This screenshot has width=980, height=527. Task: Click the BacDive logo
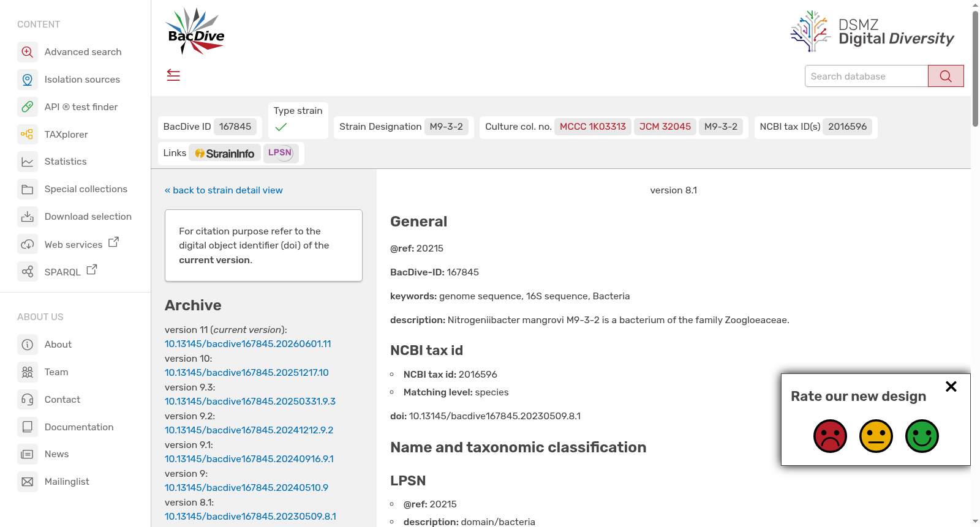click(195, 31)
